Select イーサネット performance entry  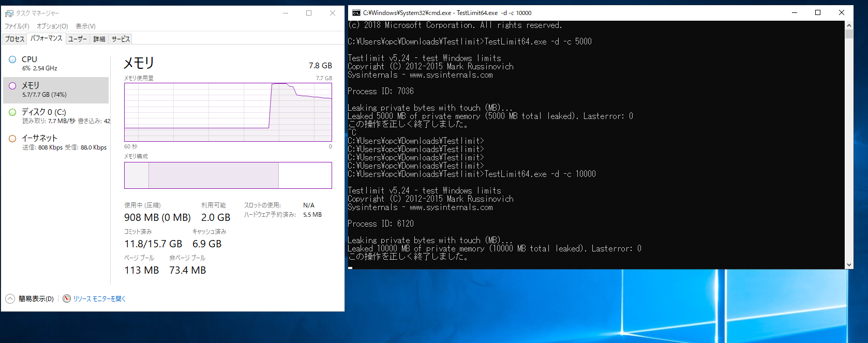(x=56, y=143)
